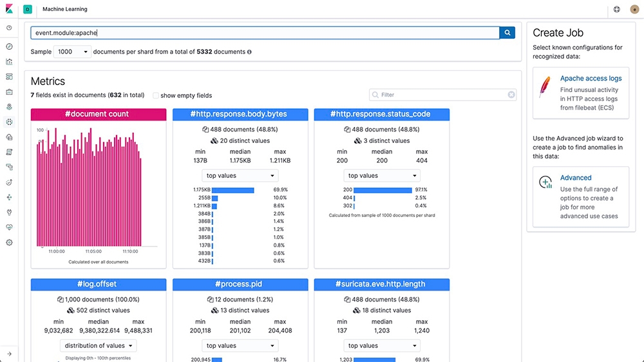Click the #http.response.status_code card header

click(382, 114)
